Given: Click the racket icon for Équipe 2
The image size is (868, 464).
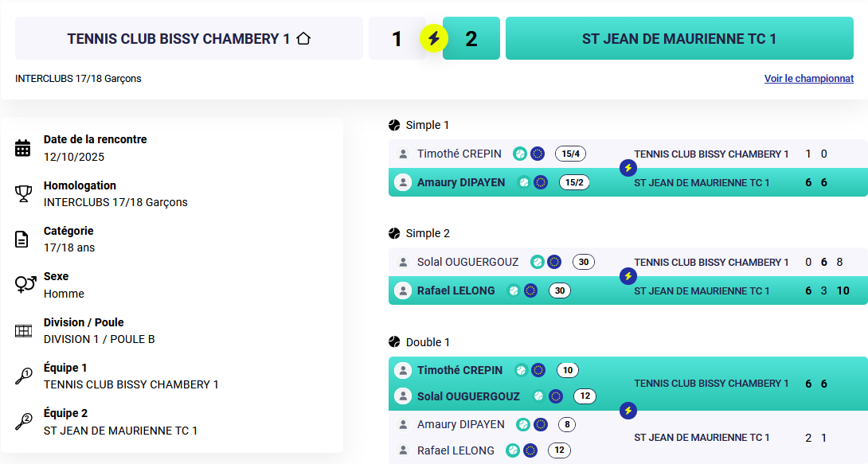Looking at the screenshot, I should [23, 422].
